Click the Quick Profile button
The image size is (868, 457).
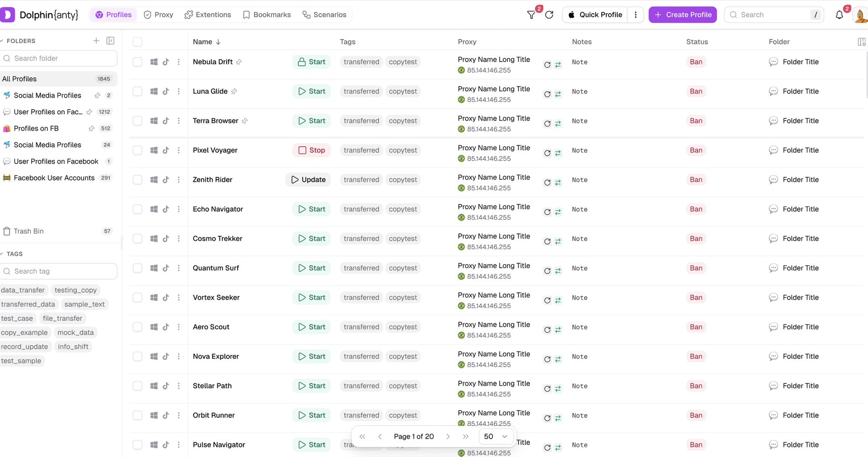(595, 15)
